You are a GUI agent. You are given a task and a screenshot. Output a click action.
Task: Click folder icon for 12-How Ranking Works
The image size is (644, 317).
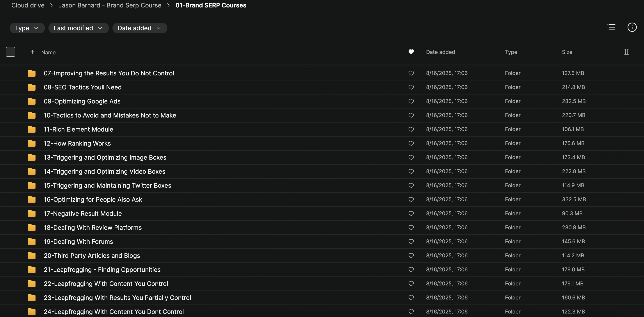32,143
